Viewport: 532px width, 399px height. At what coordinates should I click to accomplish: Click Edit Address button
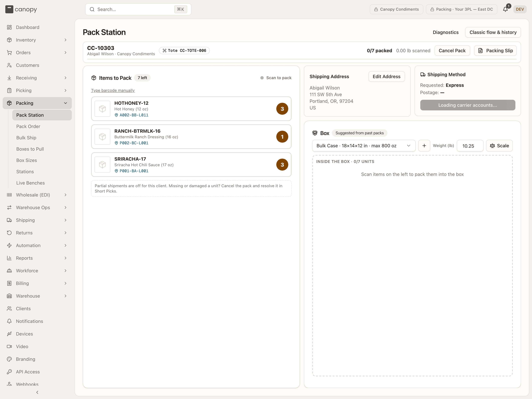click(387, 76)
